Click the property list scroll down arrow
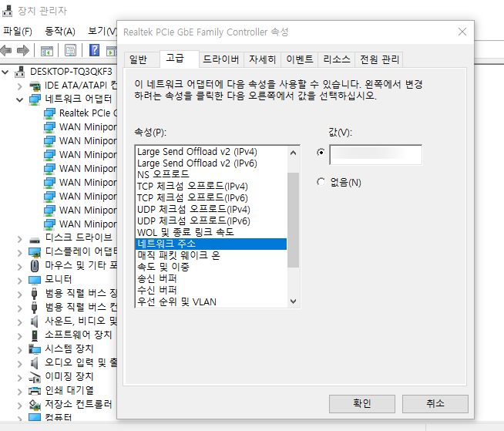This screenshot has width=504, height=431. 293,301
